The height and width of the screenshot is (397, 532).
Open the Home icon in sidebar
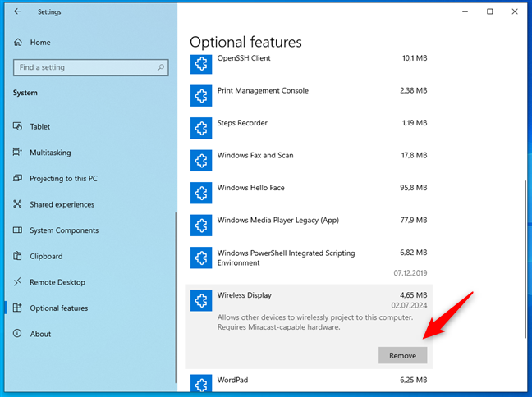coord(17,43)
